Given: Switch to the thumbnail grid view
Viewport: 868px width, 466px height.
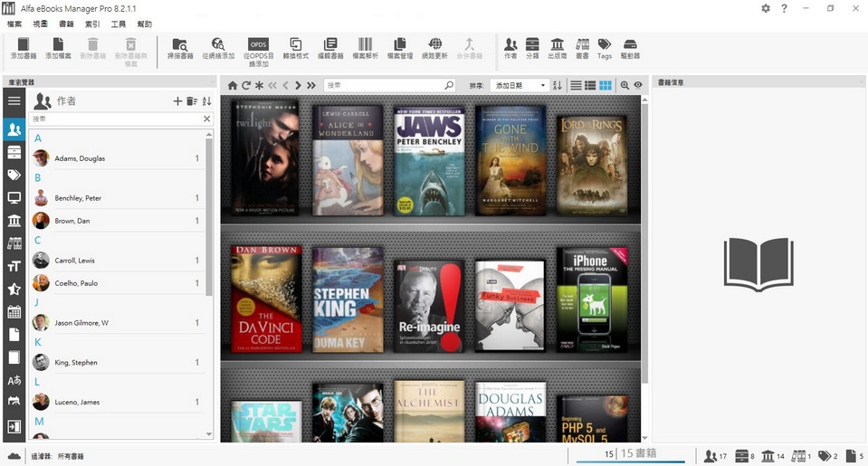Looking at the screenshot, I should point(605,85).
